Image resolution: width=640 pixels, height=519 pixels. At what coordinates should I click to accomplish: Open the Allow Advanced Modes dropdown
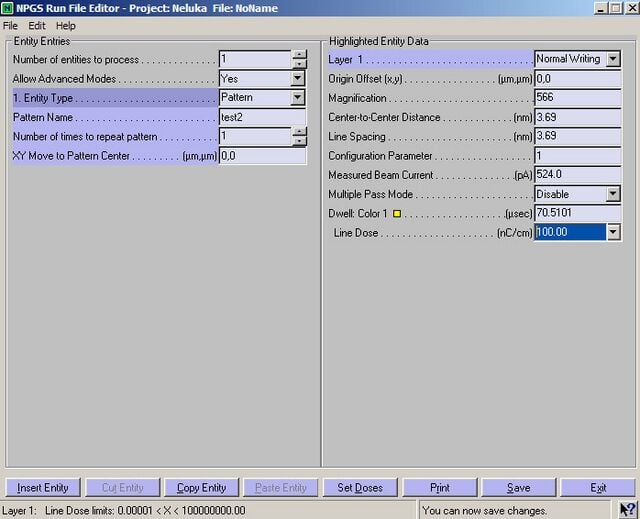pos(298,79)
